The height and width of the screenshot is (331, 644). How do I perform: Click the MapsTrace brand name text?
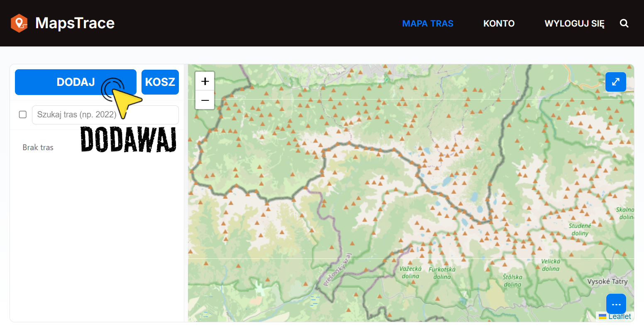click(75, 23)
